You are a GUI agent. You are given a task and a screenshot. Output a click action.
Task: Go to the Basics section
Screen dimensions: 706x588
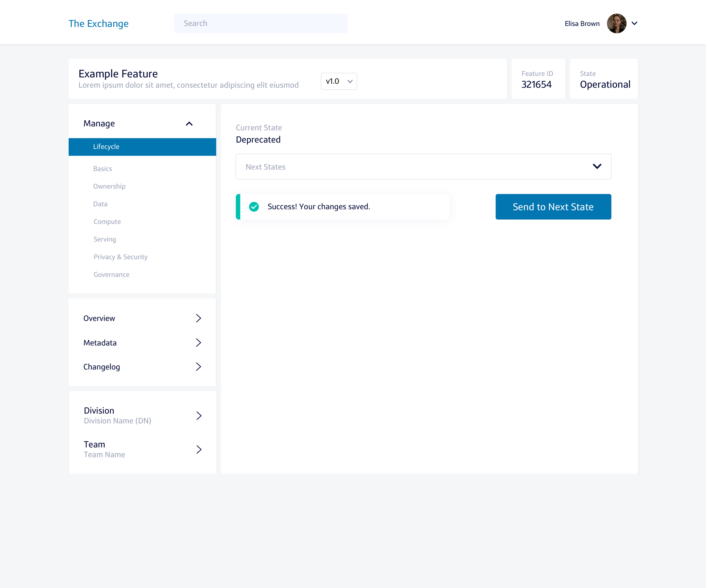pos(103,169)
